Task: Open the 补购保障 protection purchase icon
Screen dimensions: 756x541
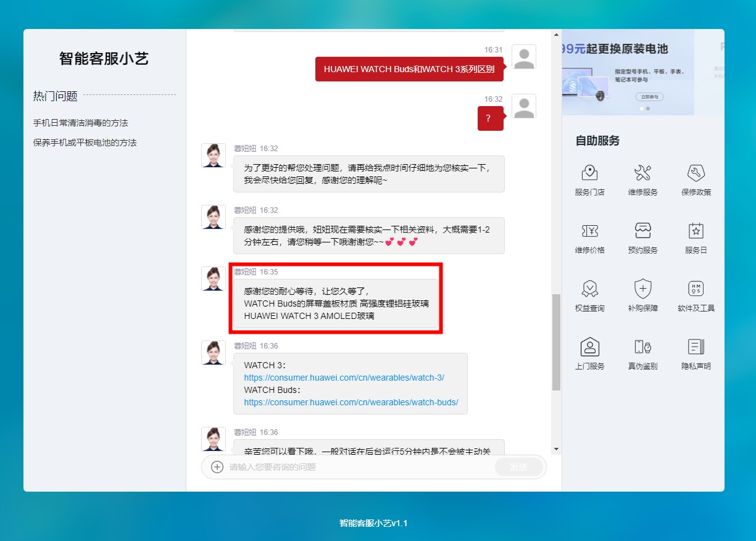Action: pyautogui.click(x=643, y=288)
